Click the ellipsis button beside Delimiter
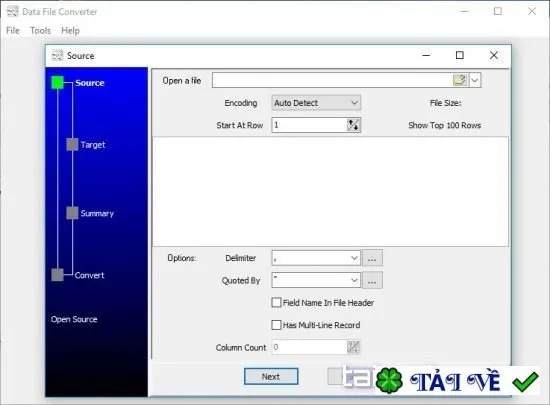 tap(372, 259)
